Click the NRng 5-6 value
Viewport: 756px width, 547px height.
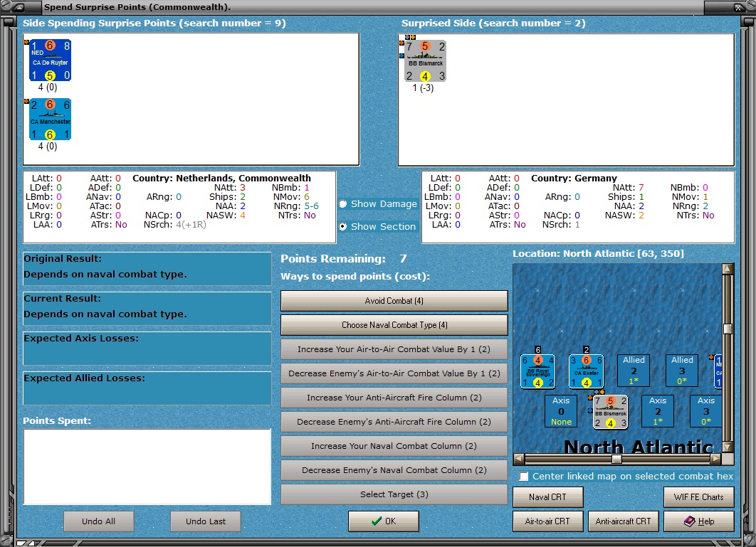311,206
